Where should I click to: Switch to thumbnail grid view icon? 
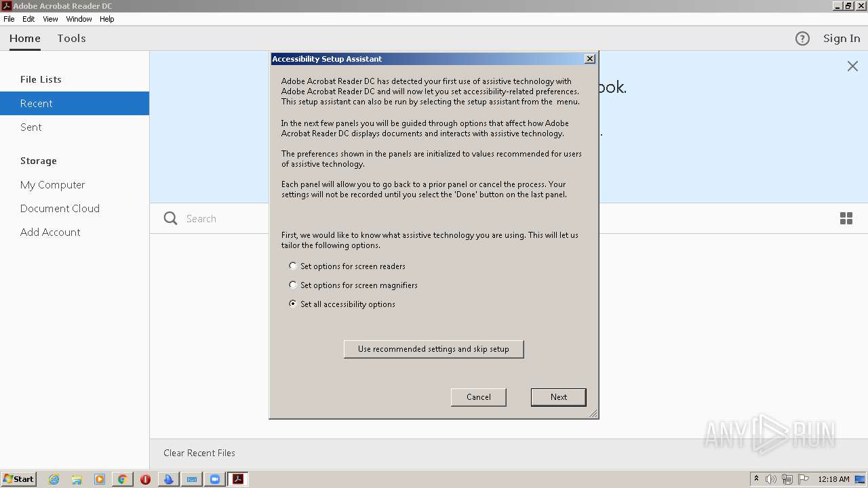[x=846, y=218]
